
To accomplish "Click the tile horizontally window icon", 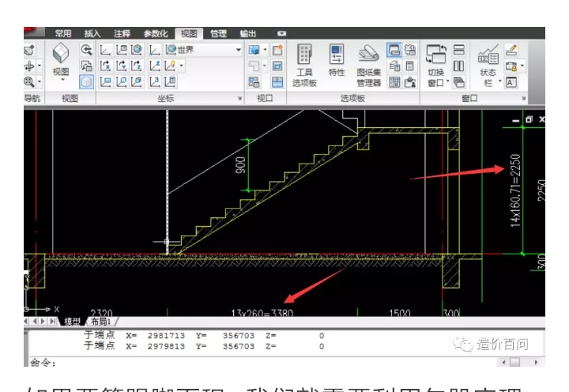I will [x=458, y=49].
